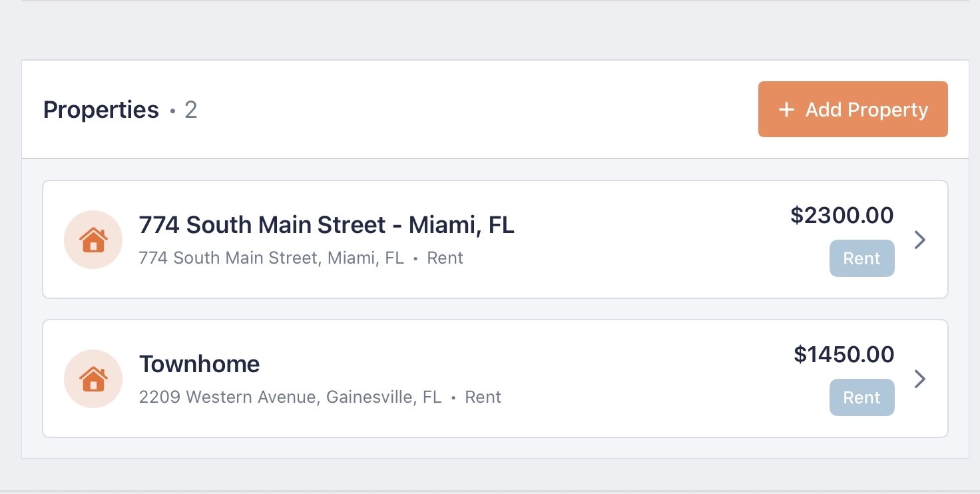Click the gray 774 South Main Street subtitle address

(271, 258)
